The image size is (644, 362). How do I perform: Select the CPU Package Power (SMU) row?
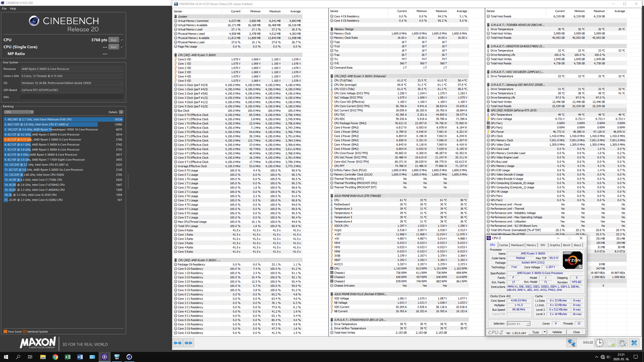pyautogui.click(x=399, y=123)
